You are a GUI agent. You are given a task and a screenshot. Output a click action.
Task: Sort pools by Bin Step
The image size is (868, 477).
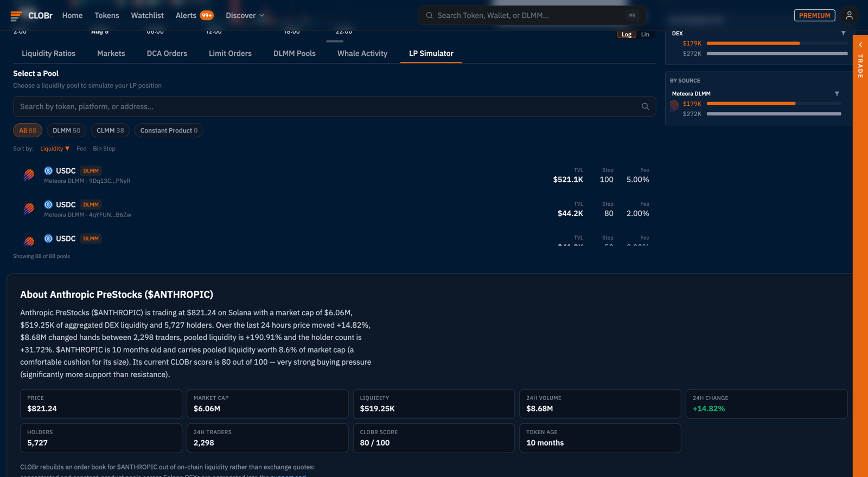[104, 148]
